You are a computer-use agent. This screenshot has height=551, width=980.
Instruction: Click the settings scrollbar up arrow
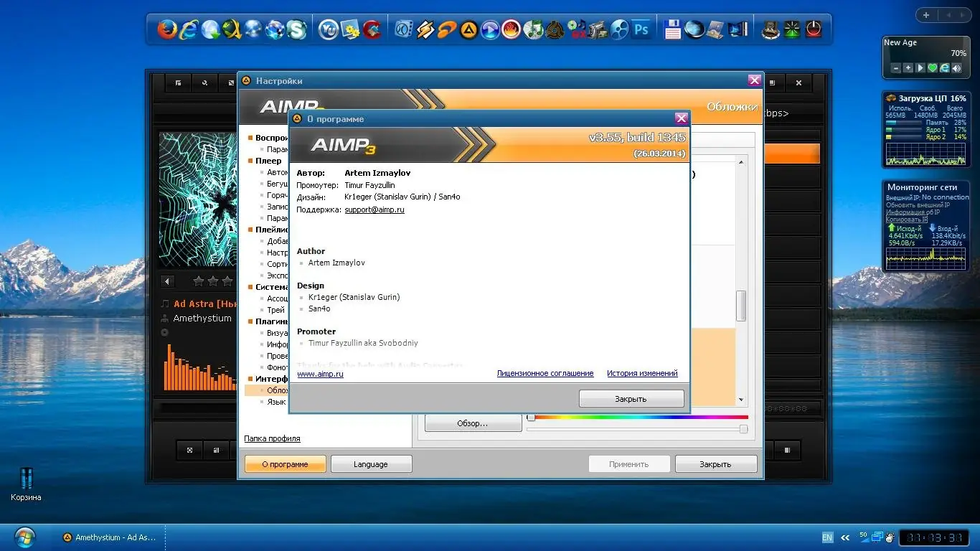[741, 163]
